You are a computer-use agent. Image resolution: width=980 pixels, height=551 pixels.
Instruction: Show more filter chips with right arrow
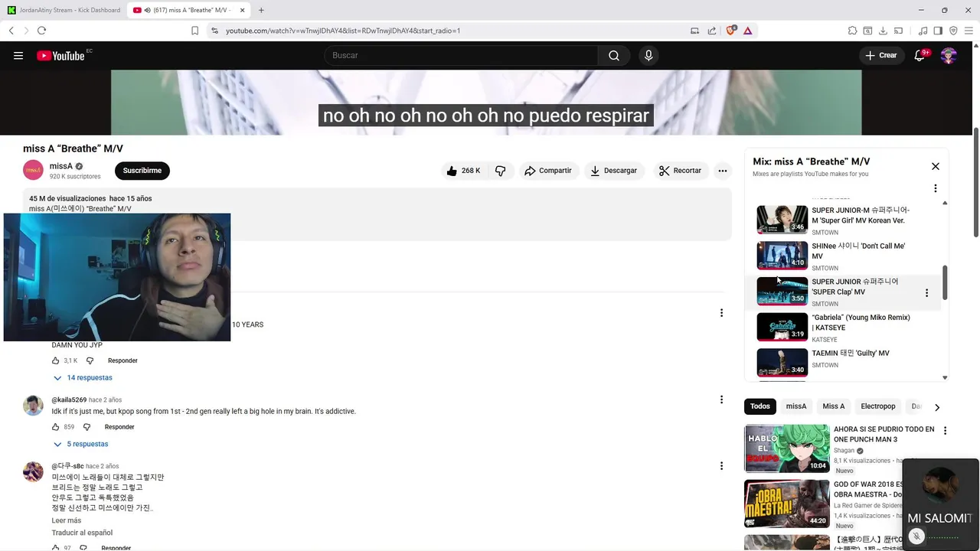click(936, 407)
